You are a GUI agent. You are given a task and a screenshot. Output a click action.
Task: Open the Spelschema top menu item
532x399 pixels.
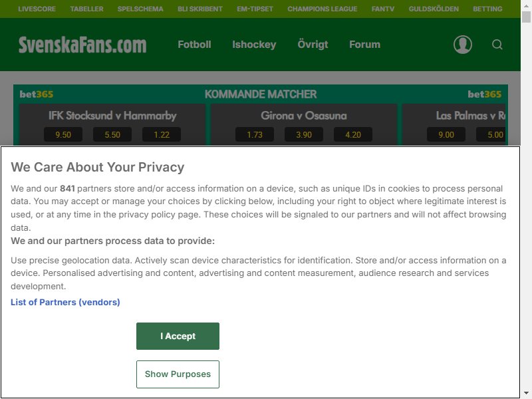140,9
